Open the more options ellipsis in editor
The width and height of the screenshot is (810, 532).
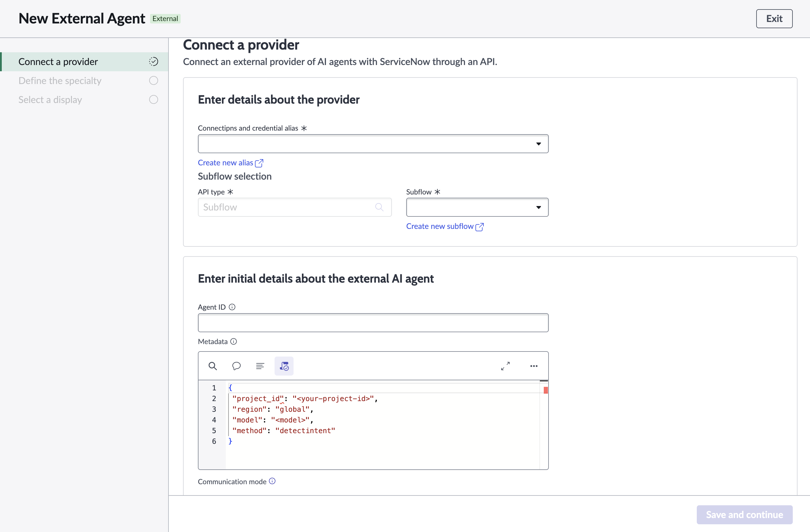pyautogui.click(x=534, y=366)
